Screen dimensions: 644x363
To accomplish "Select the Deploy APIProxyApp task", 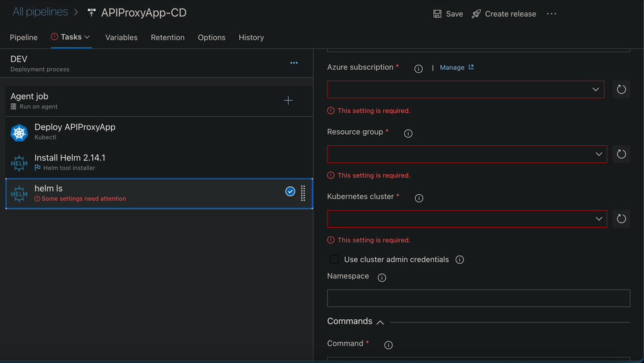I will point(159,132).
